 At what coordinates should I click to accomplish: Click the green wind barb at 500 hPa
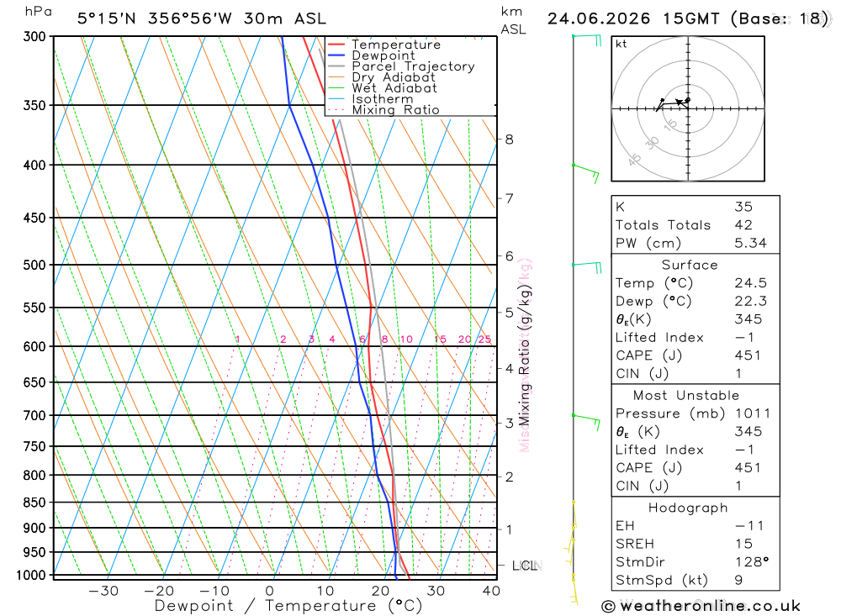(x=587, y=267)
